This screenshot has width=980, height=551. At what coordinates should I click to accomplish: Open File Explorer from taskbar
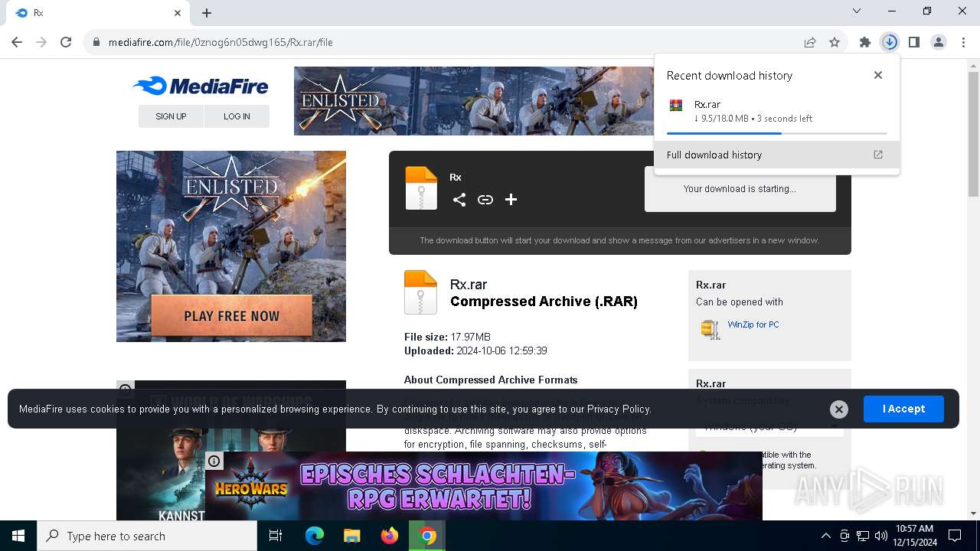[x=351, y=536]
